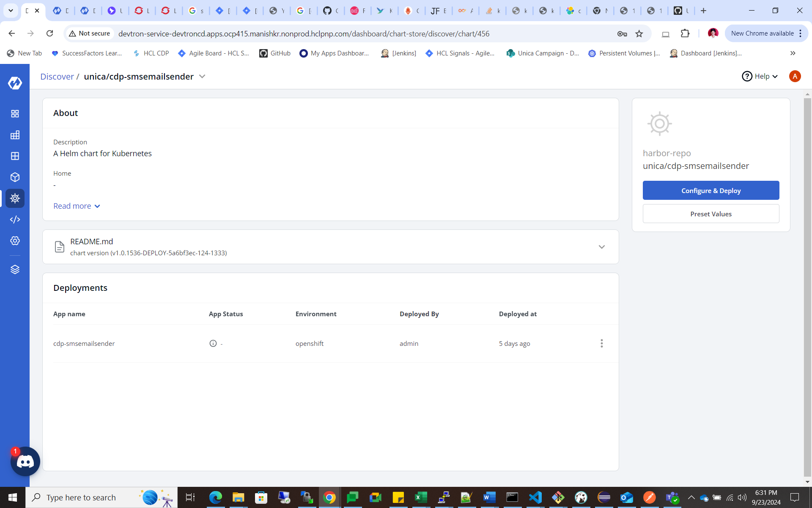This screenshot has width=812, height=508.
Task: Click Configure & Deploy button
Action: [x=710, y=190]
